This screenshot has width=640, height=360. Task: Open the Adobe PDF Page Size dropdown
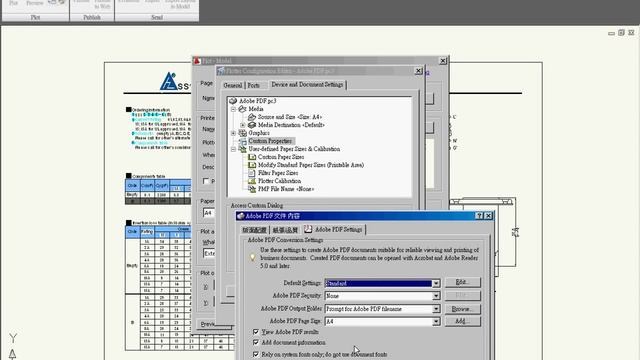[436, 322]
